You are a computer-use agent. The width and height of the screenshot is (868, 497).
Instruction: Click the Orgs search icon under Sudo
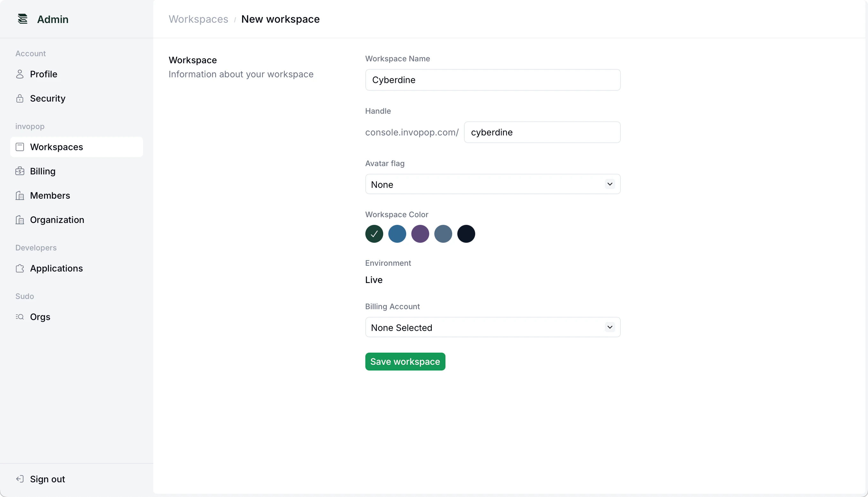point(20,317)
